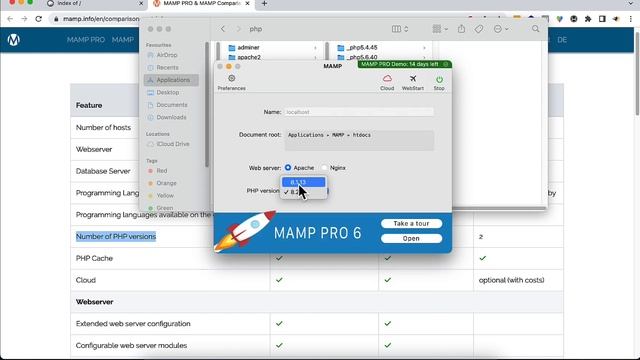Screen dimensions: 640x360
Task: Click the browser page scrollbar
Action: pos(637,73)
